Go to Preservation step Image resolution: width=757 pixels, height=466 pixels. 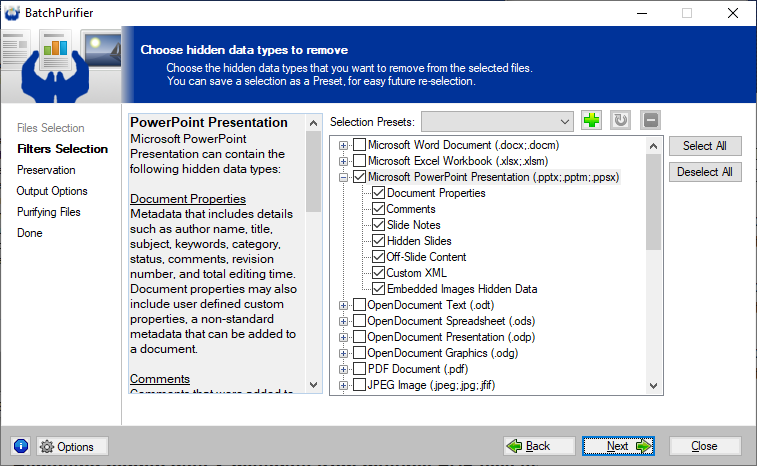pyautogui.click(x=46, y=170)
